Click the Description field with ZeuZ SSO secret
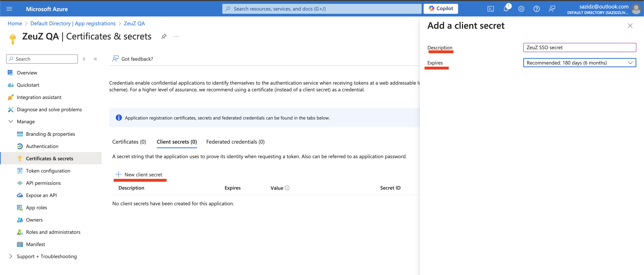Image resolution: width=644 pixels, height=275 pixels. coord(579,47)
